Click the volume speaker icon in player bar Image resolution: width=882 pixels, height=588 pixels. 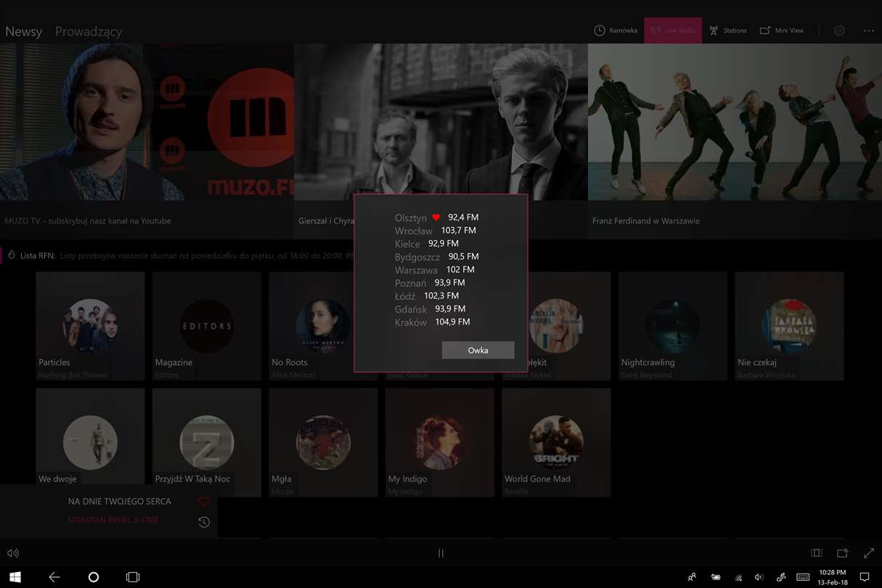click(12, 553)
